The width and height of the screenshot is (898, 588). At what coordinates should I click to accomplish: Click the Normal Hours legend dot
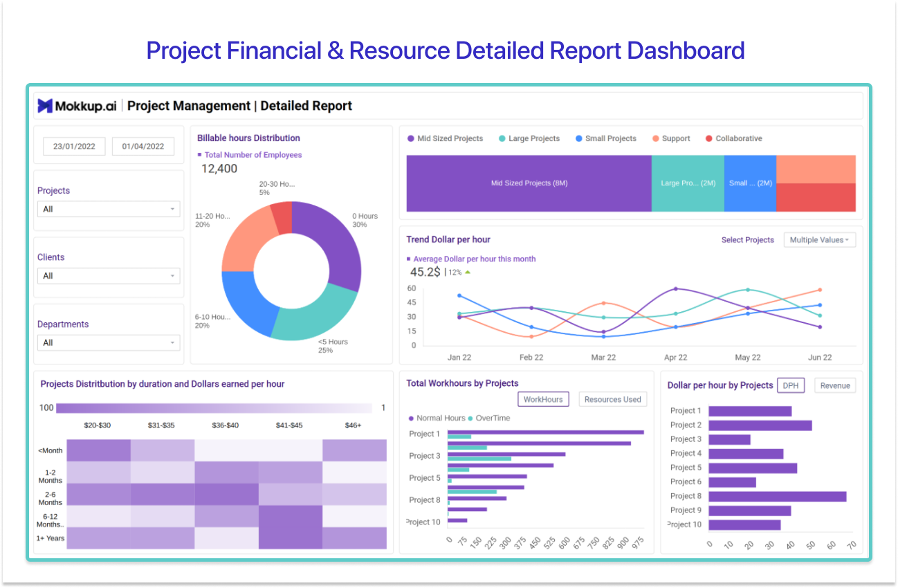point(411,419)
